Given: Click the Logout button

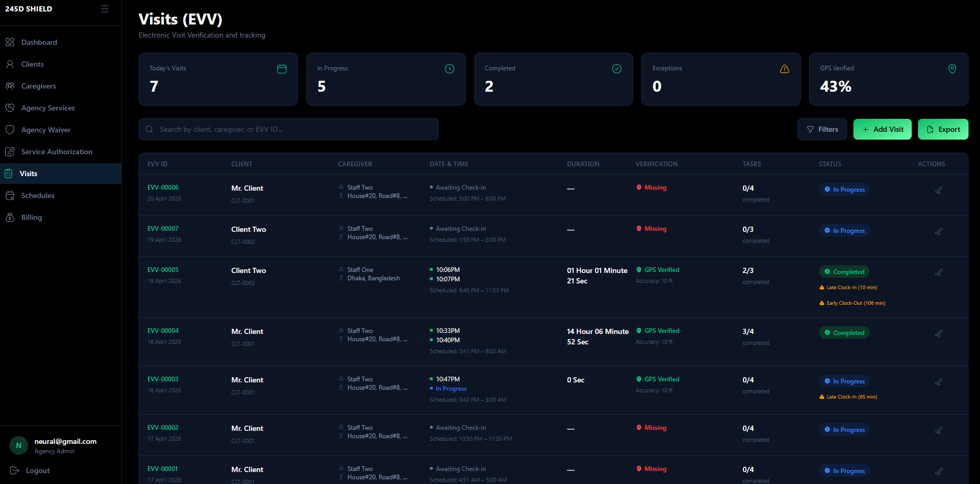Looking at the screenshot, I should tap(30, 470).
